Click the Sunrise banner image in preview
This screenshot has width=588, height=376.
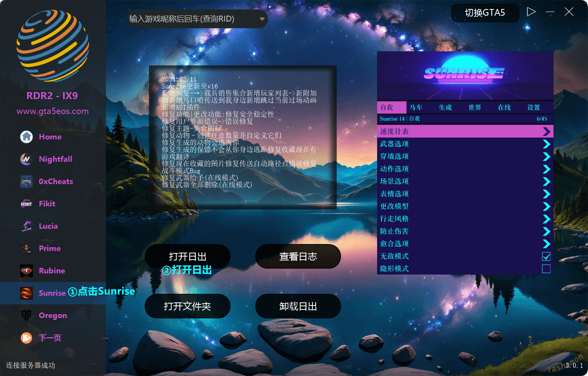(465, 76)
